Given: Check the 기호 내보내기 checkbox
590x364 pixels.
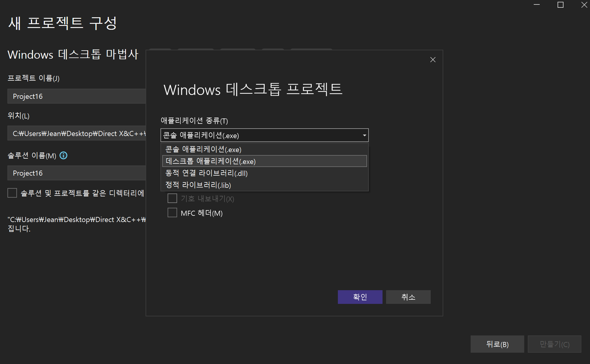Looking at the screenshot, I should (x=172, y=199).
